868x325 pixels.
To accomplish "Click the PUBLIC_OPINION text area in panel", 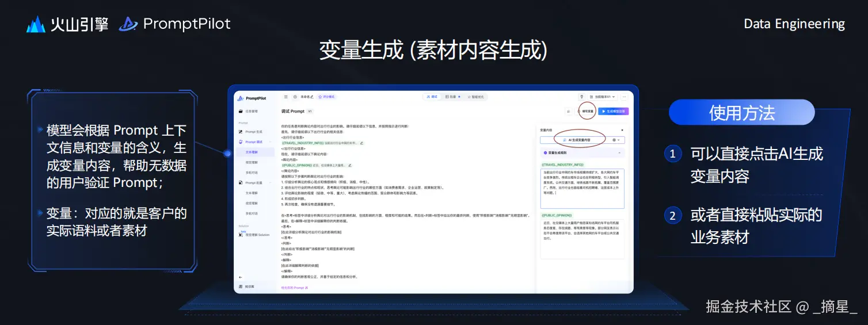I will tap(583, 239).
